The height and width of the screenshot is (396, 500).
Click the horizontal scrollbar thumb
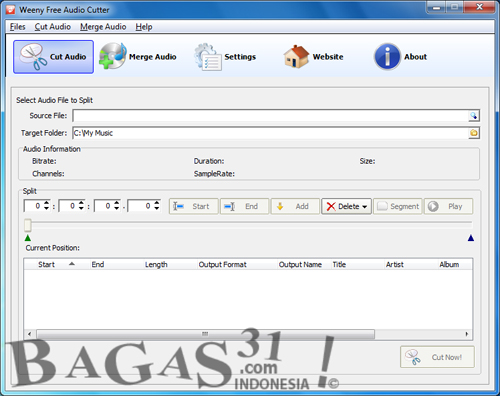click(205, 334)
